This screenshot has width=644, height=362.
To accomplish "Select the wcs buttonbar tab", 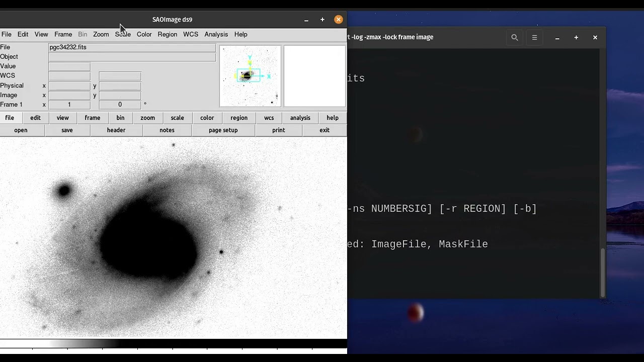I will pos(269,118).
